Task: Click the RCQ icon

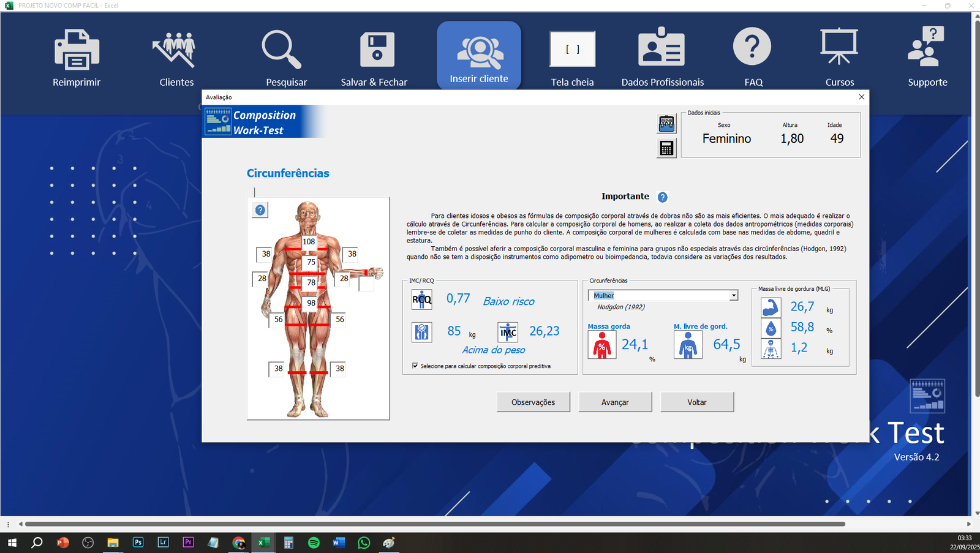Action: (421, 299)
